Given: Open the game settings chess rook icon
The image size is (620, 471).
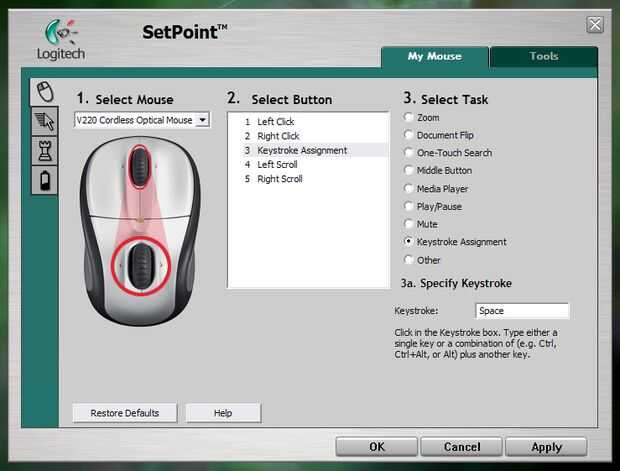Looking at the screenshot, I should pos(45,151).
